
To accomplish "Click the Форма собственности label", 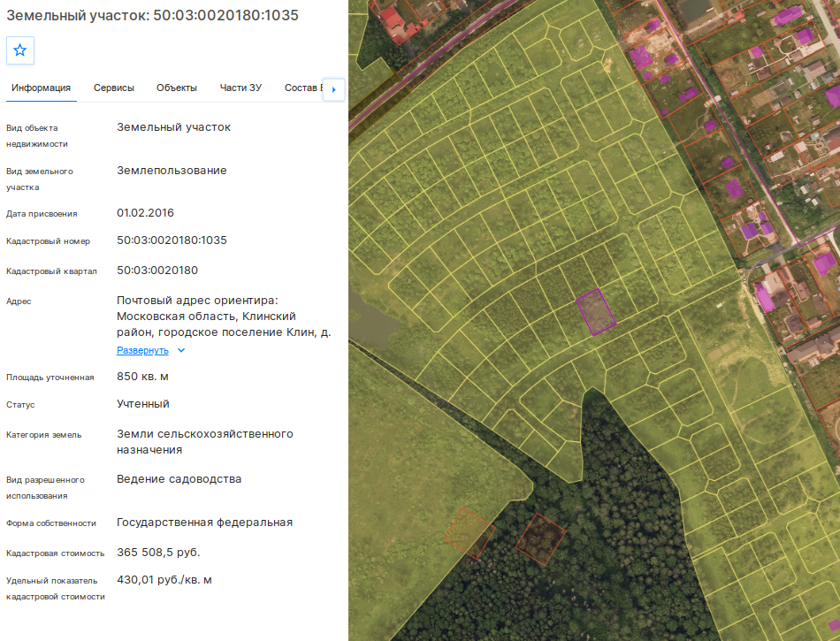I will (51, 523).
